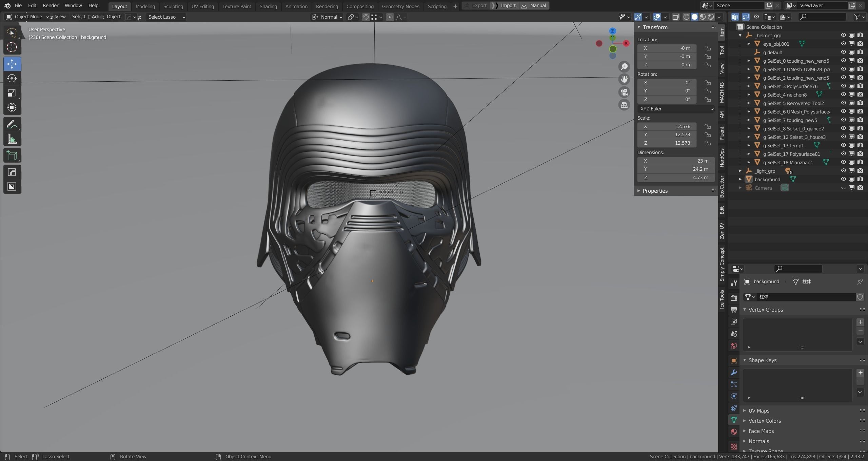Open Object properties orange square tab
868x461 pixels.
click(x=734, y=361)
